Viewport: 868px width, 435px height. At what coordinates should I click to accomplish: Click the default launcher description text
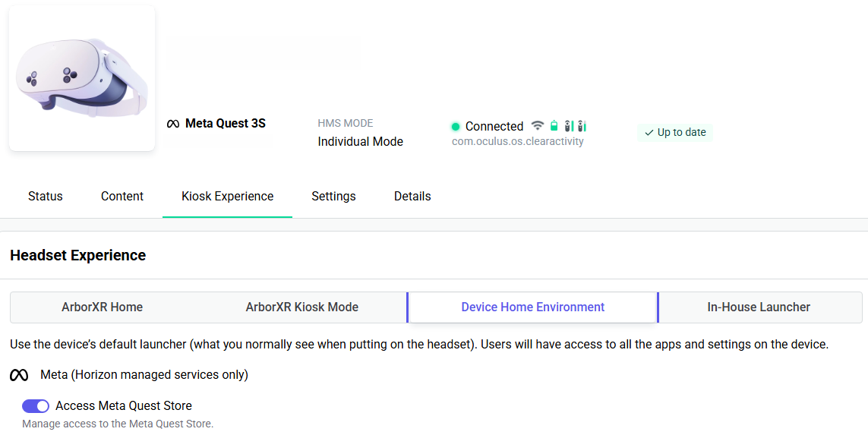pyautogui.click(x=420, y=345)
